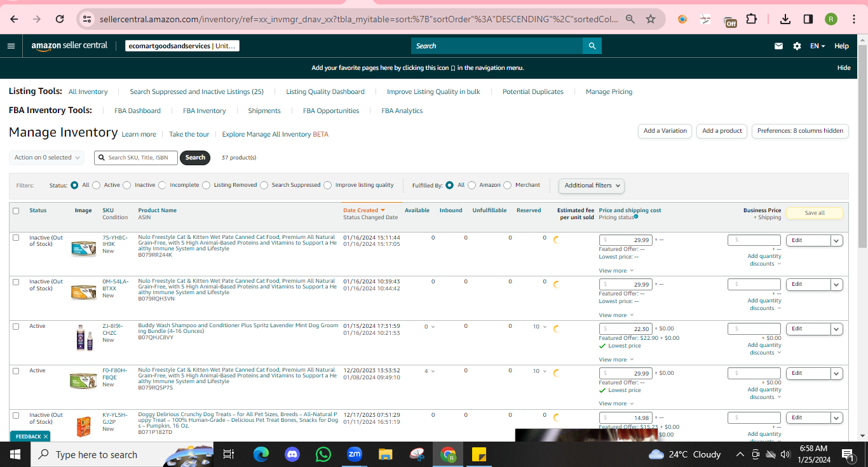This screenshot has height=467, width=868.
Task: Open the Messages envelope icon
Action: [778, 46]
